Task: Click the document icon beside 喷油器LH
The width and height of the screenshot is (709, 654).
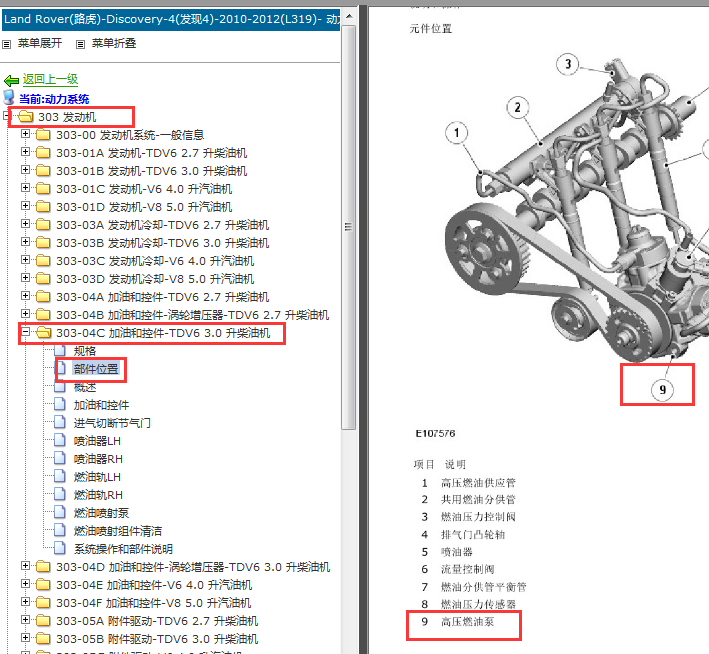Action: pos(60,441)
